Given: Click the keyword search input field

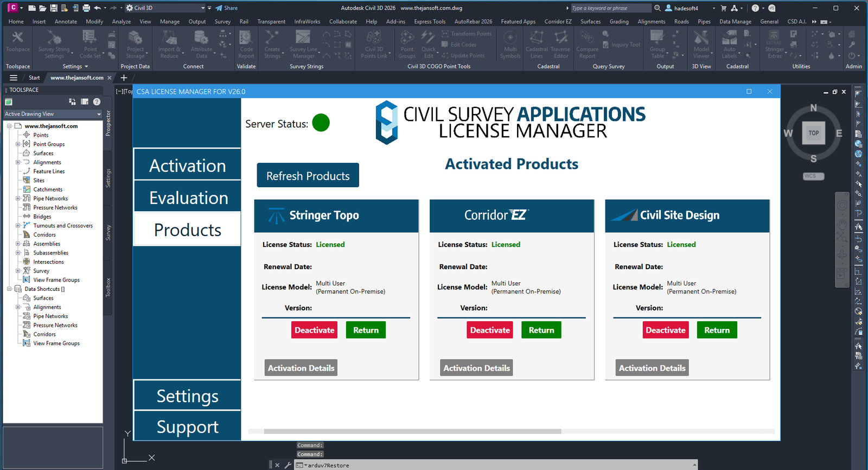Looking at the screenshot, I should click(x=611, y=8).
